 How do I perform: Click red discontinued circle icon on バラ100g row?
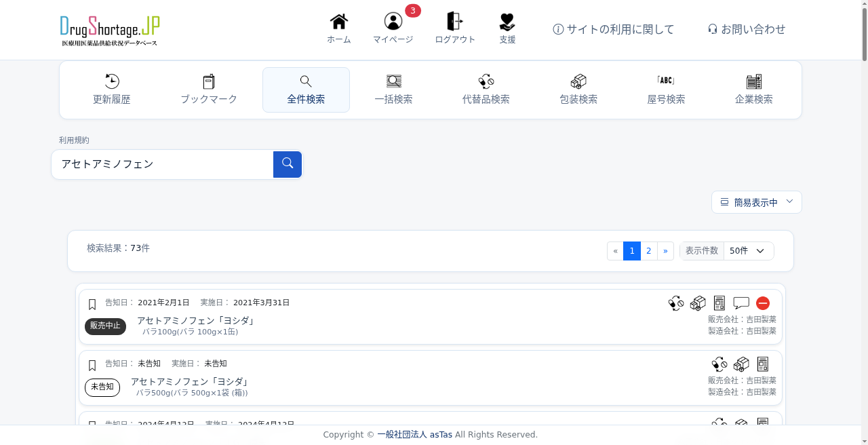pyautogui.click(x=763, y=303)
